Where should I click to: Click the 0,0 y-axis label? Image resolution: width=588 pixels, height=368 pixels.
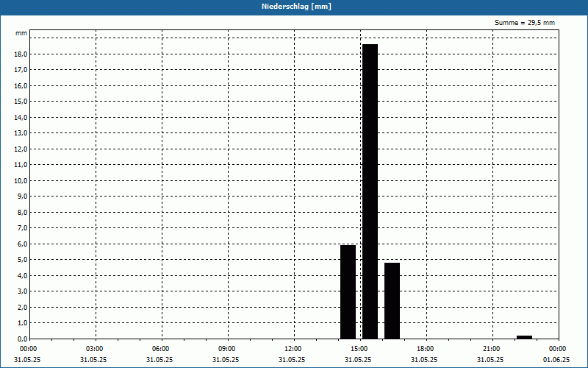(22, 339)
